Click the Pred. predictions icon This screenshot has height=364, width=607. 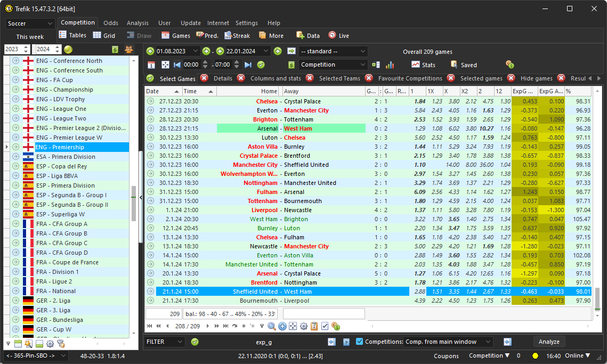pos(207,36)
